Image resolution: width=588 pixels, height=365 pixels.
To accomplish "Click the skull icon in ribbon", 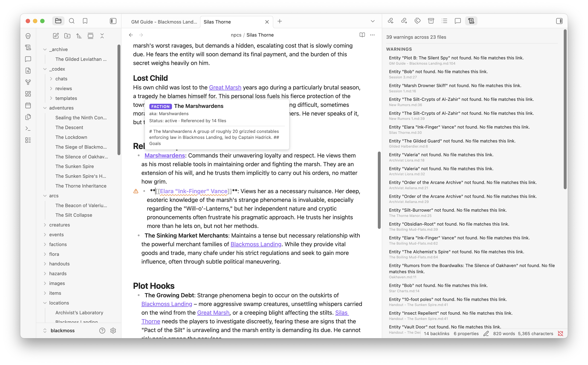I will 28,36.
